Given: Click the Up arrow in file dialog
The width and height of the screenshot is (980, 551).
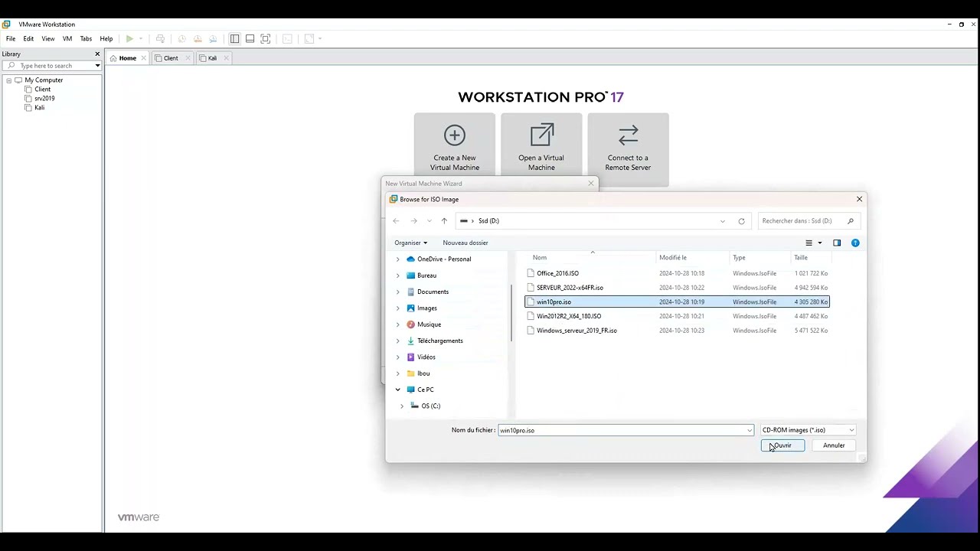Looking at the screenshot, I should point(444,221).
